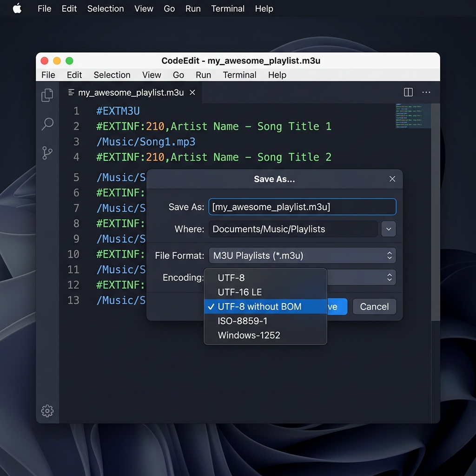
Task: Open the Settings gear in sidebar
Action: 47,411
